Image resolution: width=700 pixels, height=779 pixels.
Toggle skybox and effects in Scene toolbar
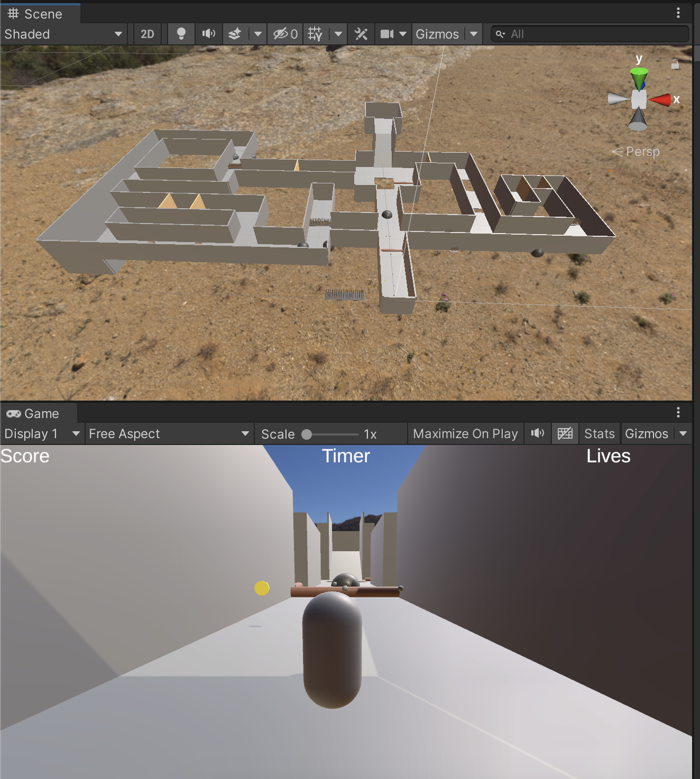(235, 34)
